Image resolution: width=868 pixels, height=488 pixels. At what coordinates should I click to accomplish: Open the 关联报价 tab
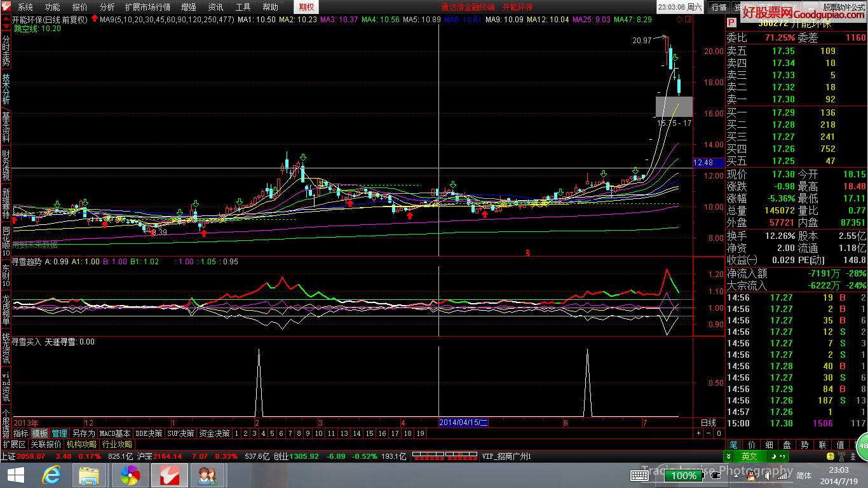pos(46,445)
